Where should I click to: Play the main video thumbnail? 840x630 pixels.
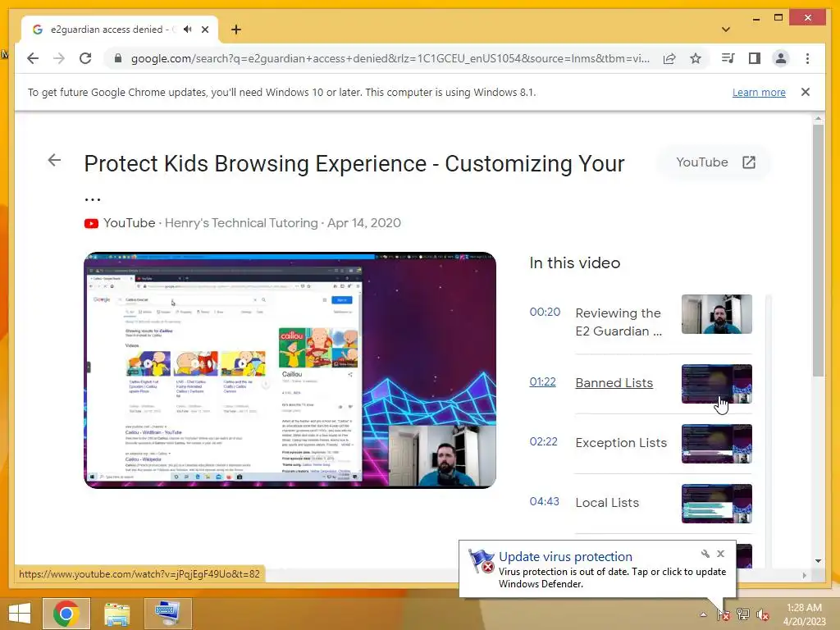290,370
